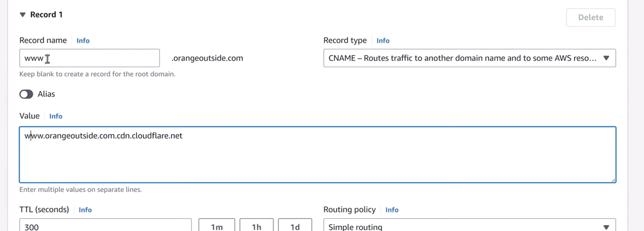Click the Value textarea resize handle
Viewport: 644px width, 231px height.
click(x=613, y=180)
